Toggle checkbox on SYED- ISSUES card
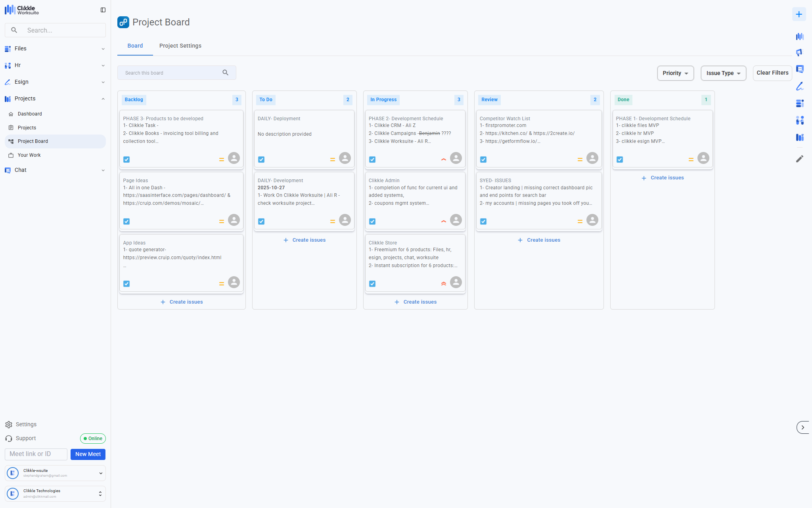The image size is (812, 508). click(483, 221)
